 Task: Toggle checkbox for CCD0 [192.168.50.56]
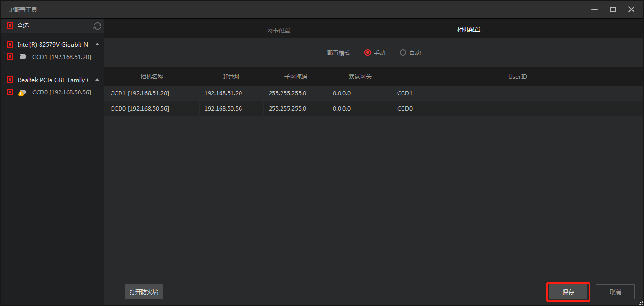tap(10, 92)
